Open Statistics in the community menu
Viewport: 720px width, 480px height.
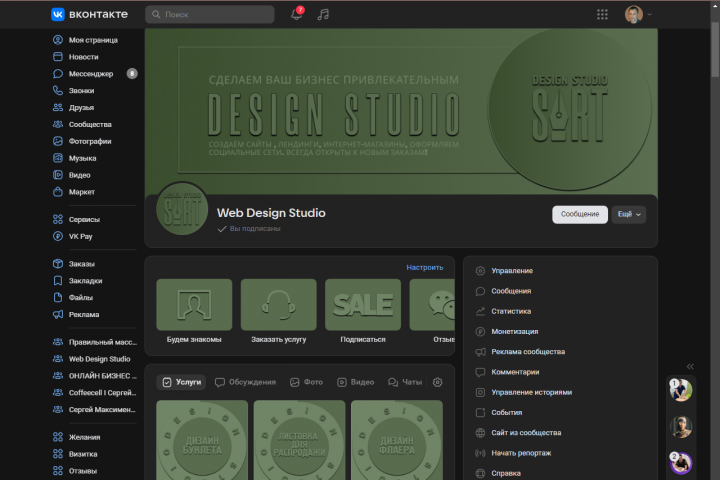click(510, 311)
